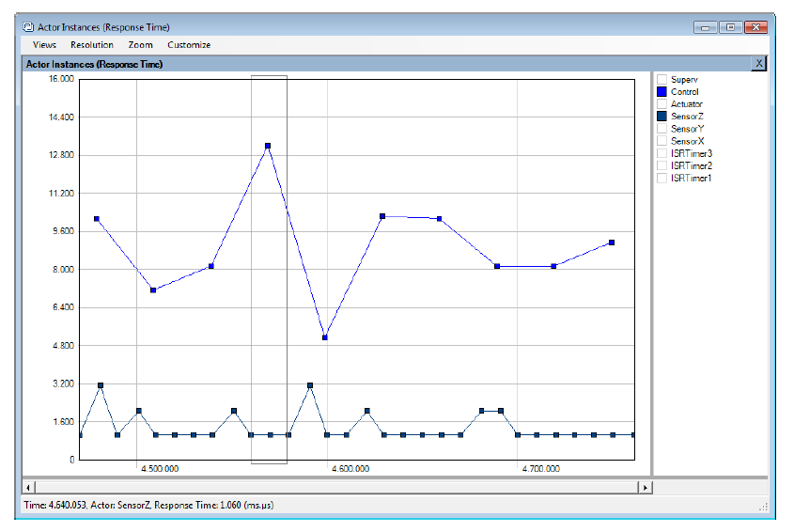Viewport: 794px width, 532px height.
Task: Click the right arrow of horizontal scrollbar
Action: [x=645, y=488]
